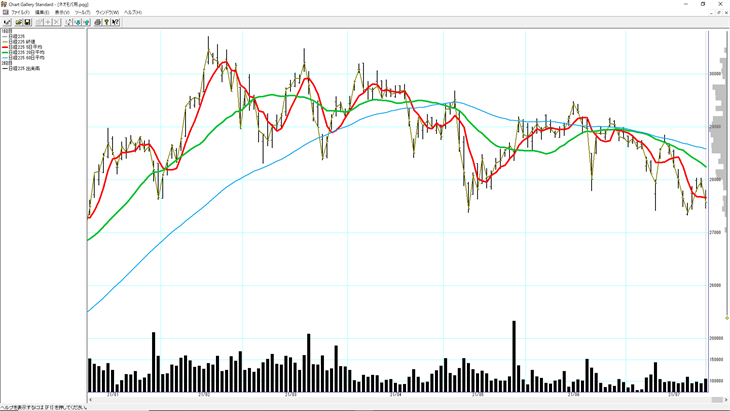Click the yellow marker on price axis
Screen dimensions: 730x411
click(727, 318)
